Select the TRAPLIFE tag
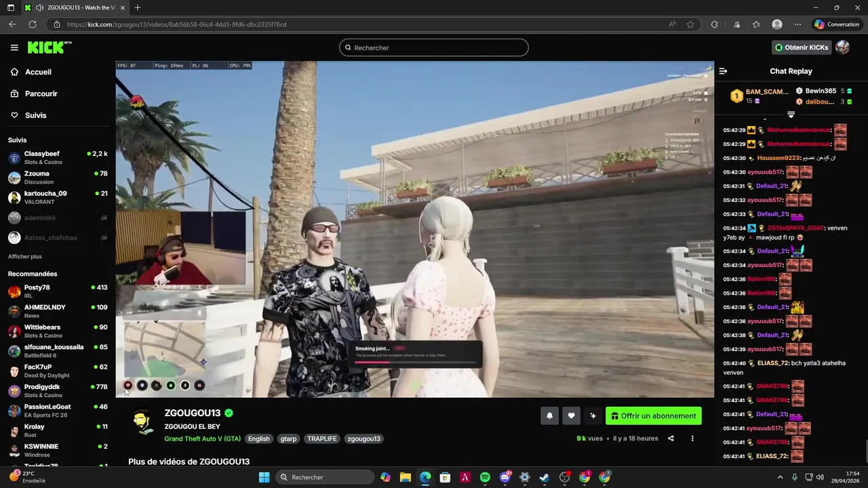 (x=322, y=439)
